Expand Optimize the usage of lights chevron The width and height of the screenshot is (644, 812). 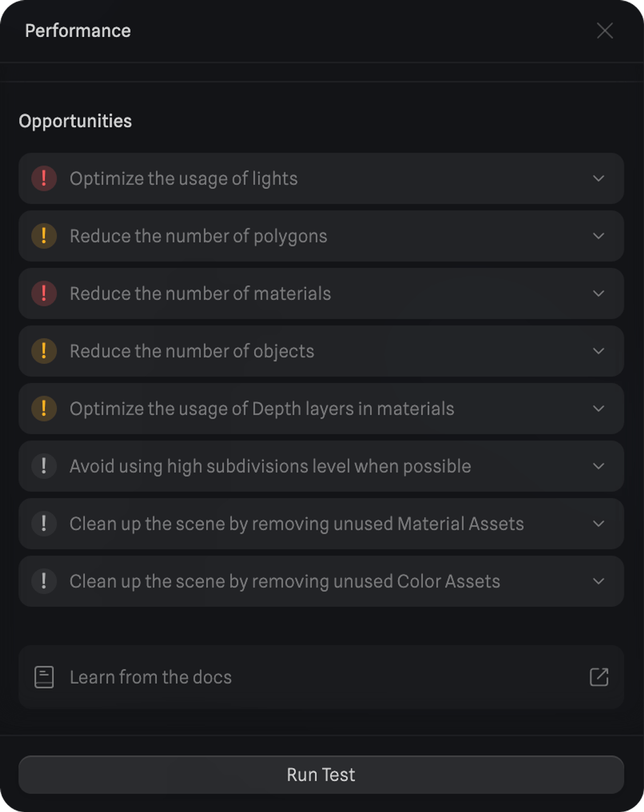pos(598,178)
